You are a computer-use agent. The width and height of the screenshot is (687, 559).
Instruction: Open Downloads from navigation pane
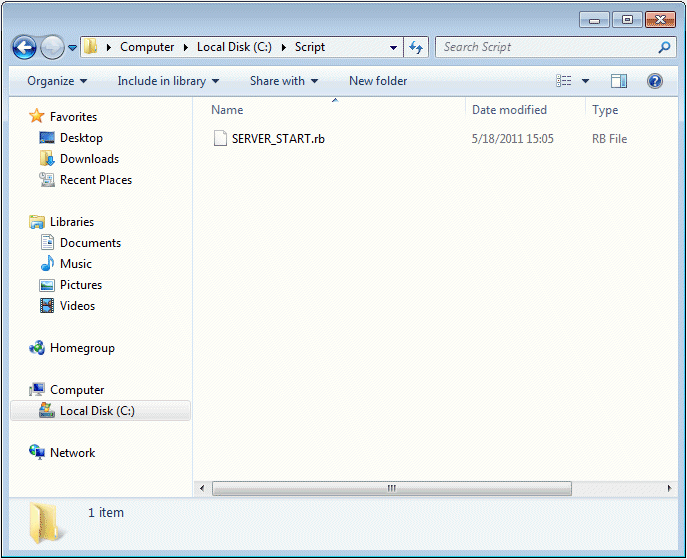click(89, 159)
